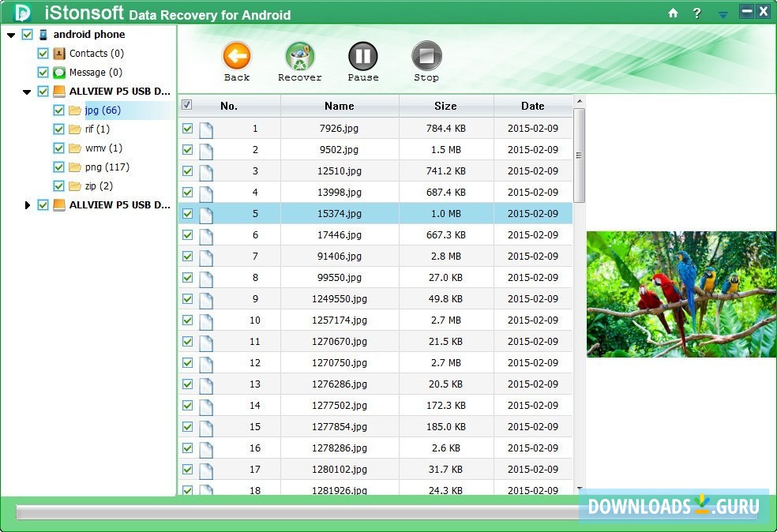The width and height of the screenshot is (777, 532).
Task: Uncheck the checkbox for 15374.jpg
Action: 186,213
